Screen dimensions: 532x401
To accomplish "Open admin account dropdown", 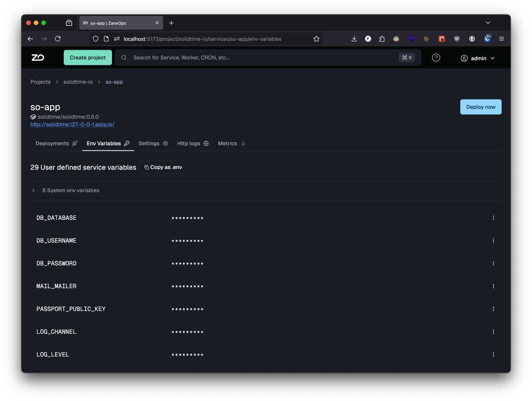I will click(x=478, y=58).
